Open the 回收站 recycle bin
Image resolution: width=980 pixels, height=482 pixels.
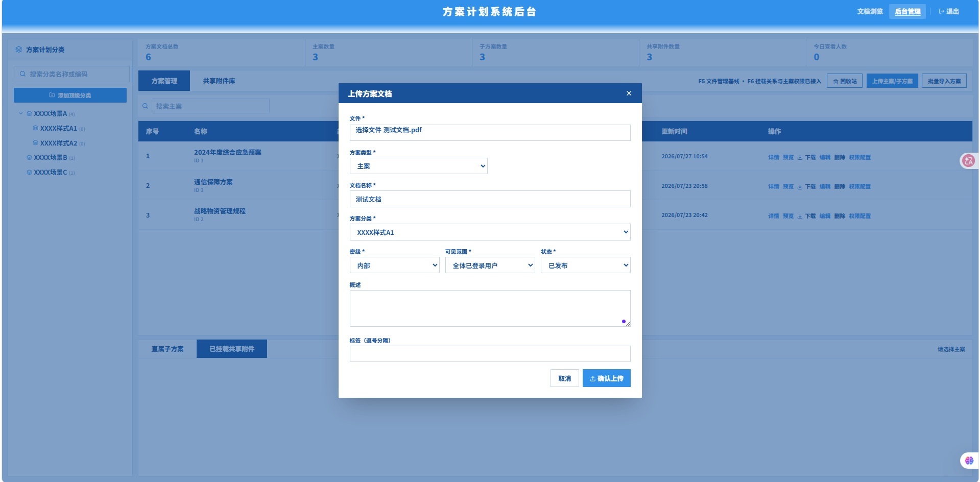[x=845, y=81]
